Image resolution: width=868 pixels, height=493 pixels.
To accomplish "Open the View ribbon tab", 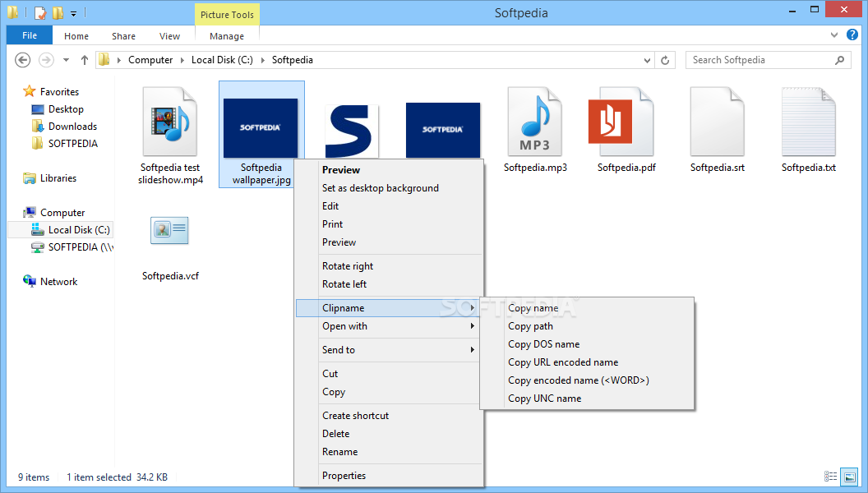I will [169, 36].
